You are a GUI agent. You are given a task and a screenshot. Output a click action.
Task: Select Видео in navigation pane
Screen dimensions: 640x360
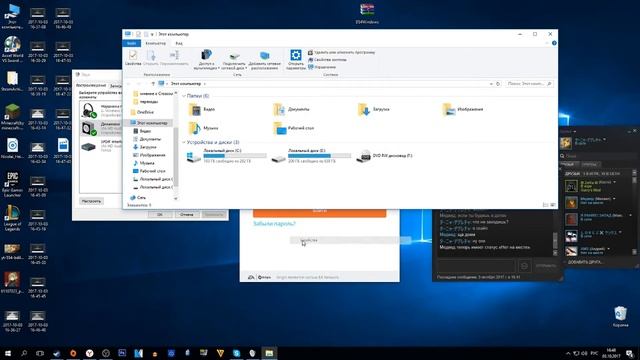click(142, 131)
